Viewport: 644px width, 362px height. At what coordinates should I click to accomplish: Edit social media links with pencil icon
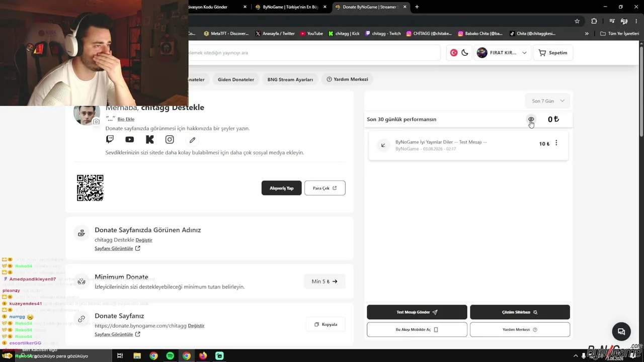tap(192, 140)
